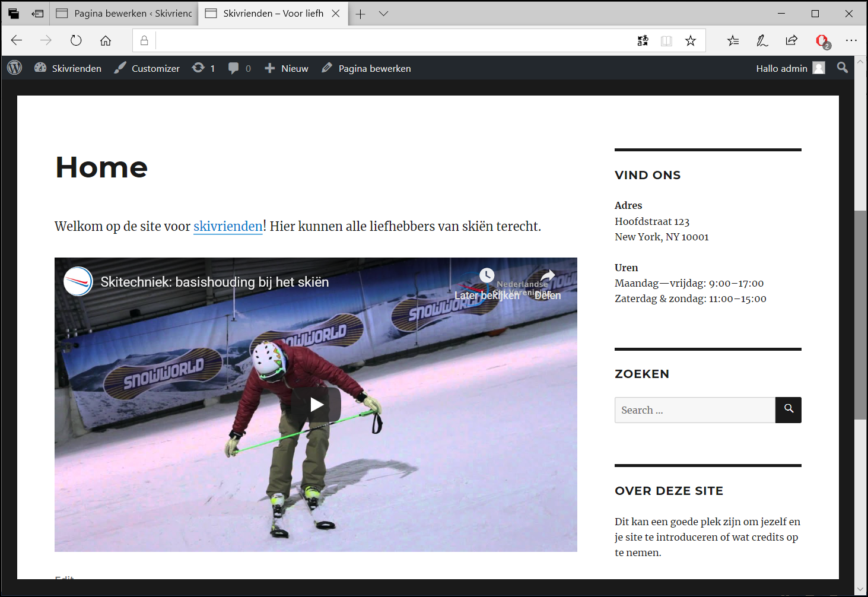The width and height of the screenshot is (868, 597).
Task: Open reading view in the address bar
Action: click(667, 40)
